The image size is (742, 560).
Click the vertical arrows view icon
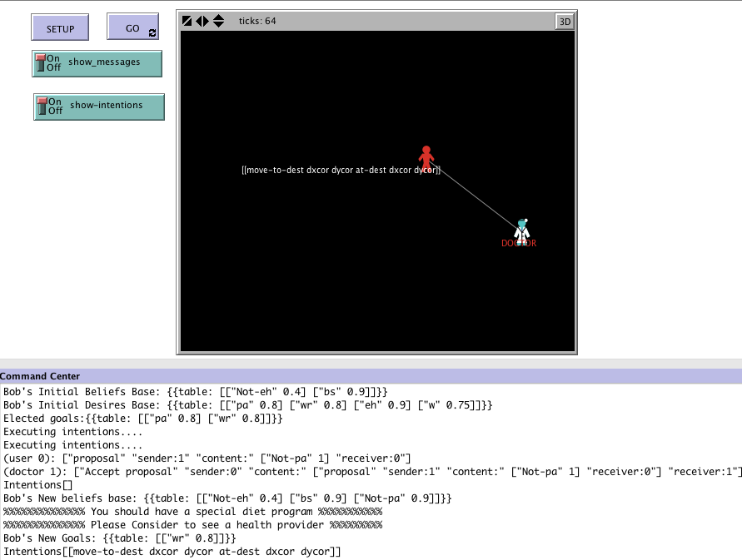tap(218, 21)
